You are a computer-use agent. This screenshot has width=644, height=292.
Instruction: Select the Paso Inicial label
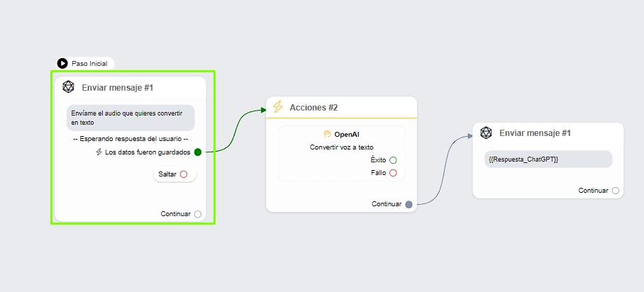pos(89,64)
